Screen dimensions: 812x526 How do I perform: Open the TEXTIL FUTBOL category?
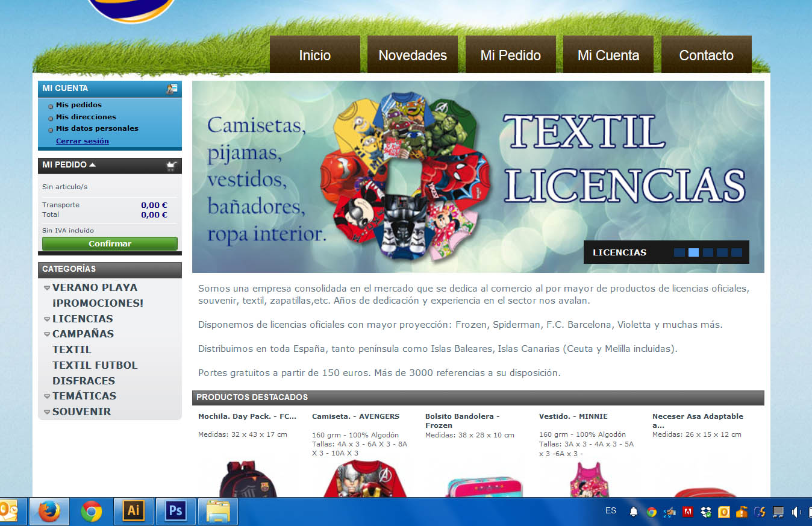point(95,365)
